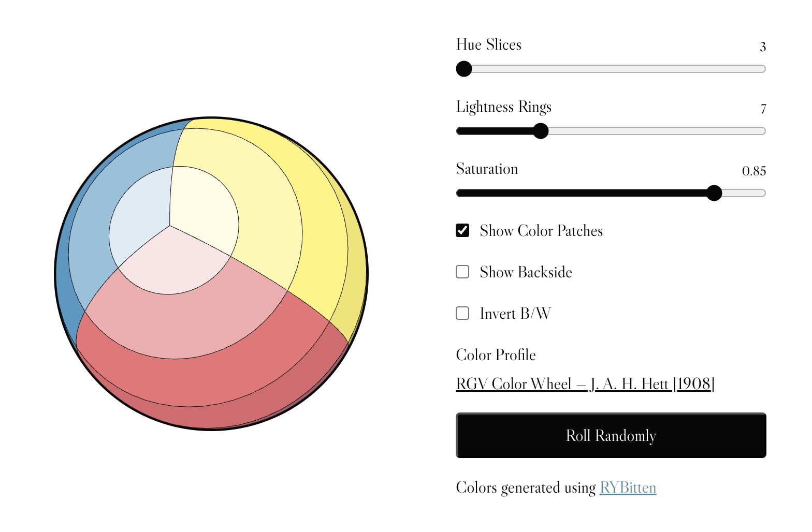Check the Show Backside checkbox
The height and width of the screenshot is (532, 812).
(462, 272)
